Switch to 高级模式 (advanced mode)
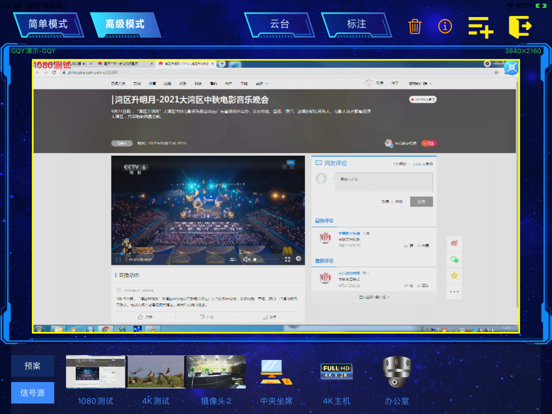The height and width of the screenshot is (414, 552). (x=125, y=25)
